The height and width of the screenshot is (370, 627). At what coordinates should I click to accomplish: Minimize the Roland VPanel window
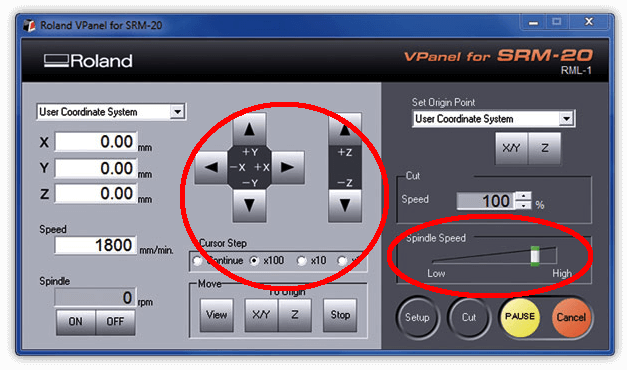(533, 22)
